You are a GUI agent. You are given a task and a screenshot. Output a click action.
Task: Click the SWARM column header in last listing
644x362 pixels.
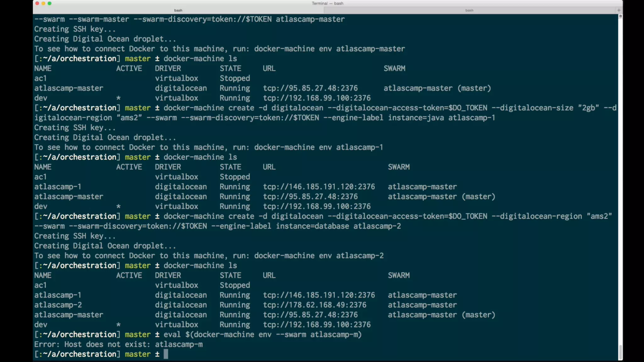click(x=398, y=275)
